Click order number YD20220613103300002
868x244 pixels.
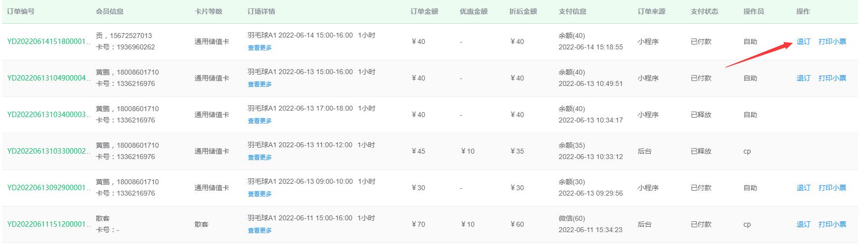tap(48, 152)
